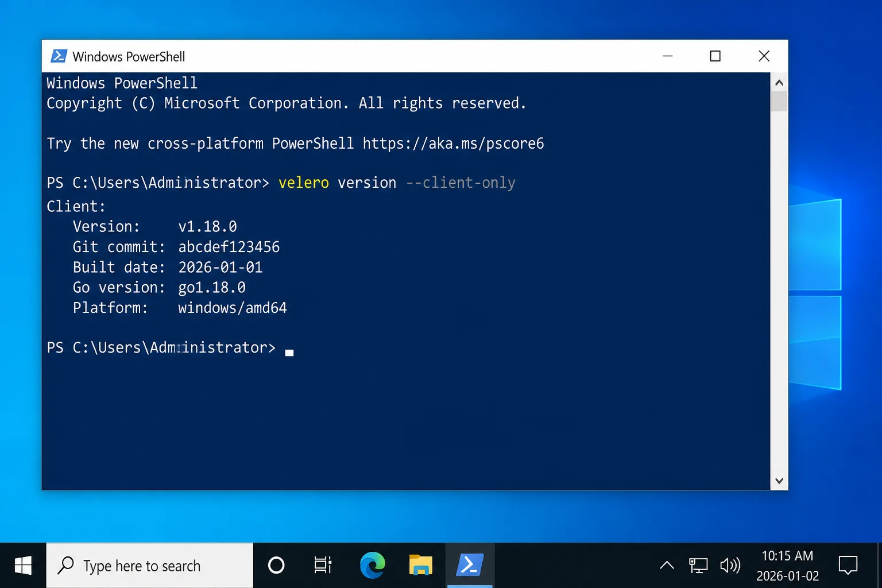Open the network status tray icon
Image resolution: width=882 pixels, height=588 pixels.
[698, 566]
